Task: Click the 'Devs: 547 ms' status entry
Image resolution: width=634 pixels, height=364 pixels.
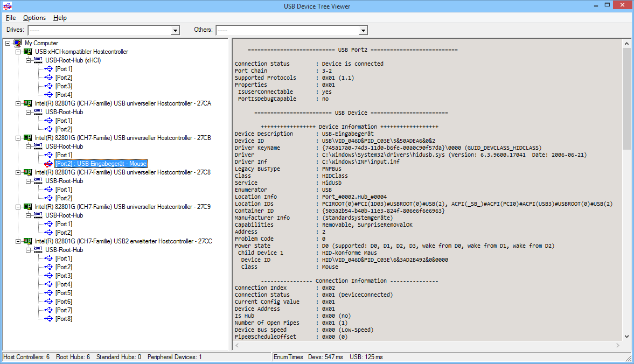Action: (325, 357)
